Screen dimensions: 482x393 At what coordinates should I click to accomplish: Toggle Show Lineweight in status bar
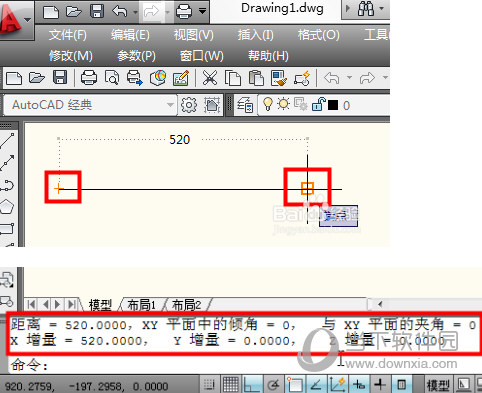[x=380, y=385]
